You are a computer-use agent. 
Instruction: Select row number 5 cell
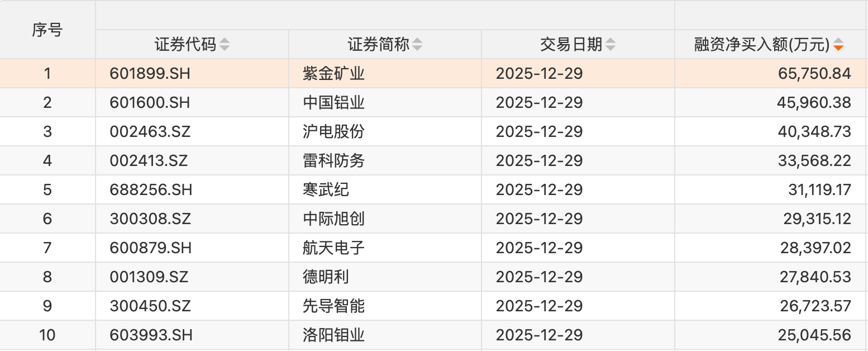(x=47, y=190)
